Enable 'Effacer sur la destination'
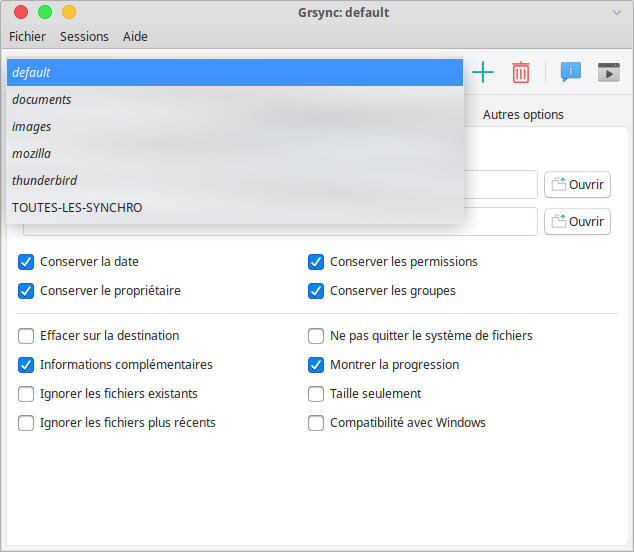Image resolution: width=634 pixels, height=552 pixels. [26, 336]
